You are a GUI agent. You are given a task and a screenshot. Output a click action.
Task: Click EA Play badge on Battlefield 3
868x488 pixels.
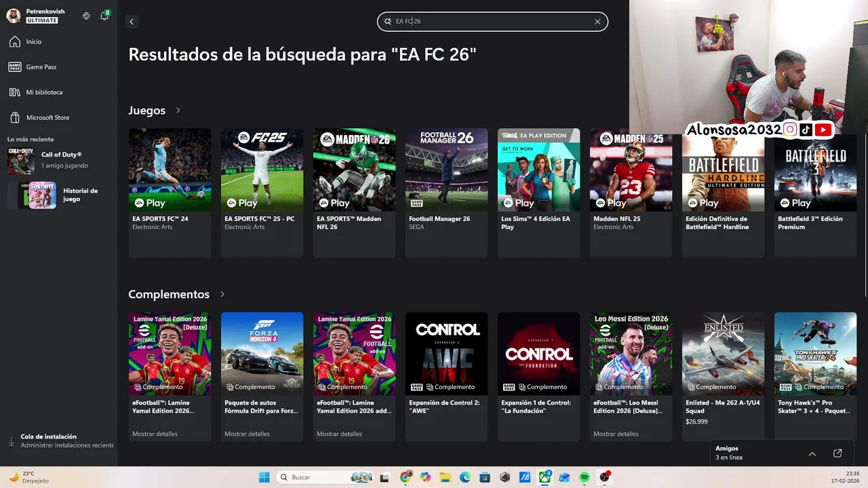(x=795, y=203)
